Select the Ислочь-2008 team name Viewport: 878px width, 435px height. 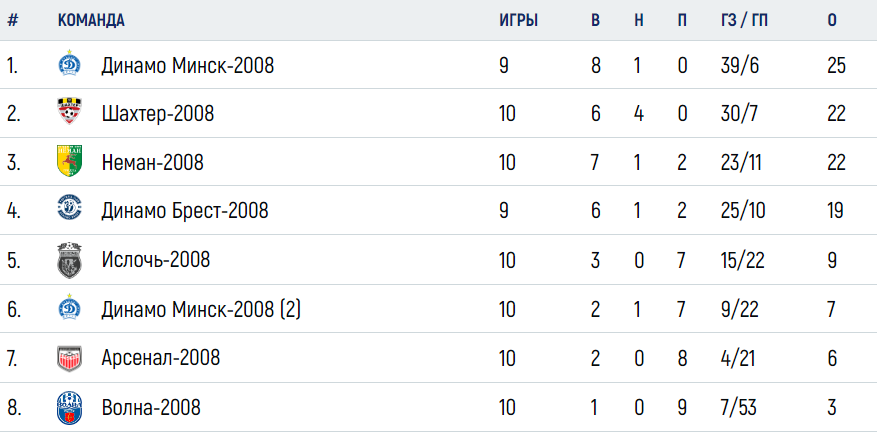(156, 260)
